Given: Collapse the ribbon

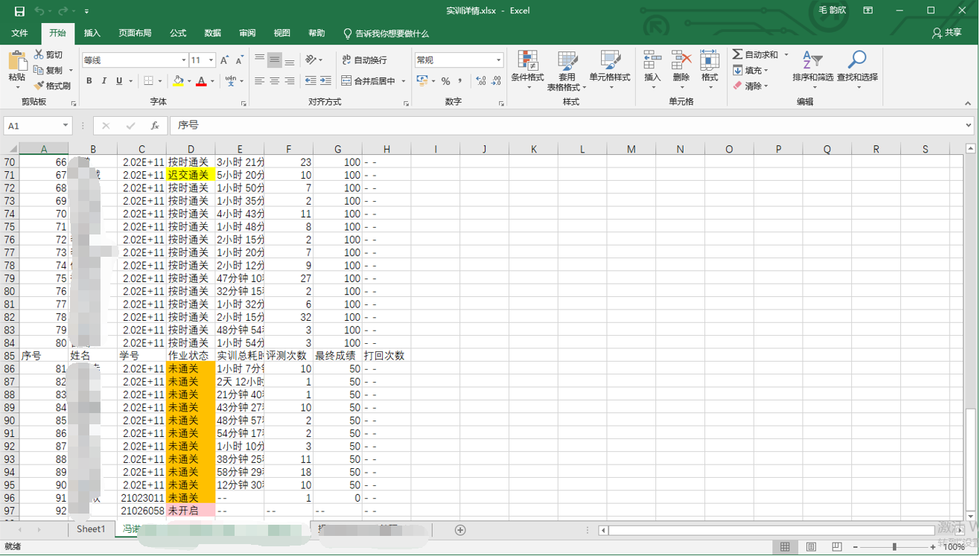Looking at the screenshot, I should (x=968, y=103).
